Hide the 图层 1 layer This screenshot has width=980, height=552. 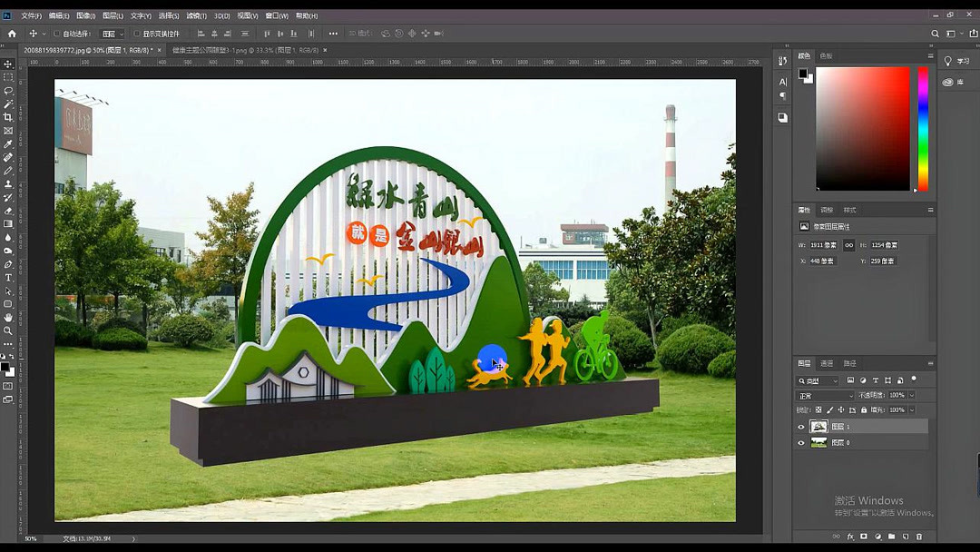[x=800, y=427]
